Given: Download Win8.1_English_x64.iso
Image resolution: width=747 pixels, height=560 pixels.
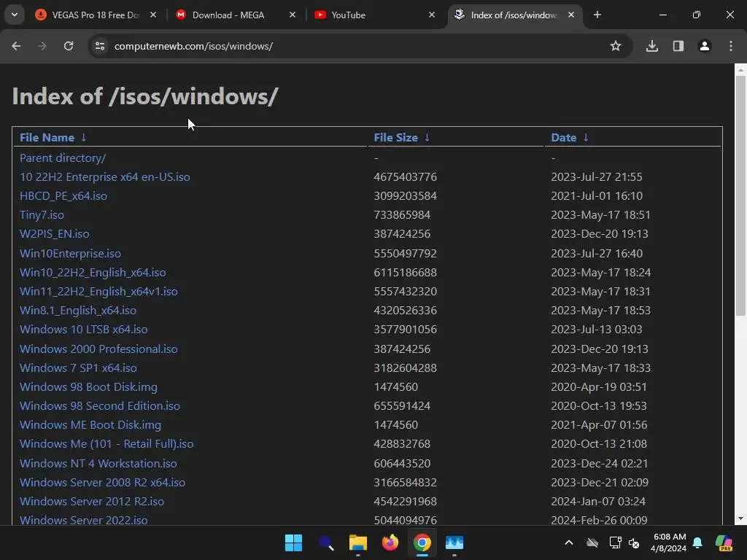Looking at the screenshot, I should (77, 311).
